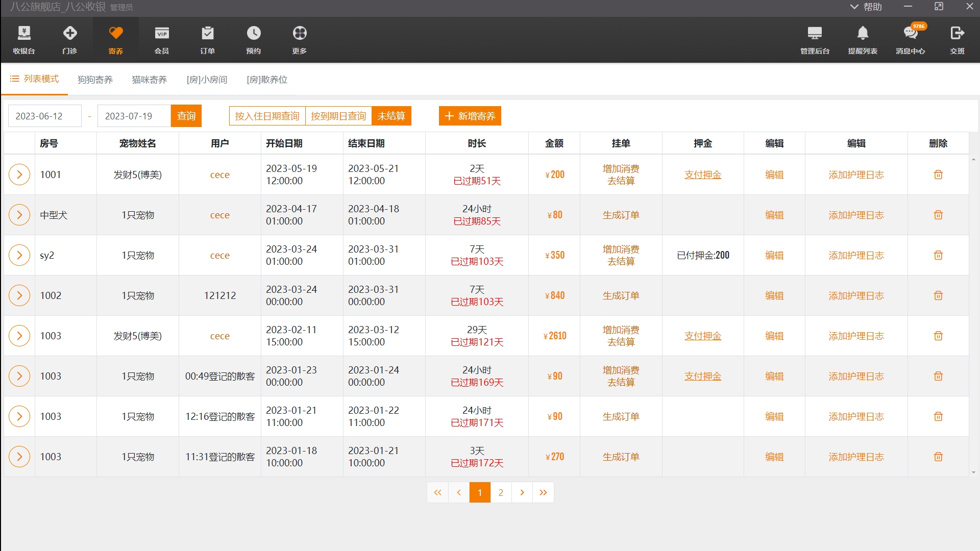Click amount ¥840 for room 1002
Screen dimensions: 980x551
tap(554, 295)
